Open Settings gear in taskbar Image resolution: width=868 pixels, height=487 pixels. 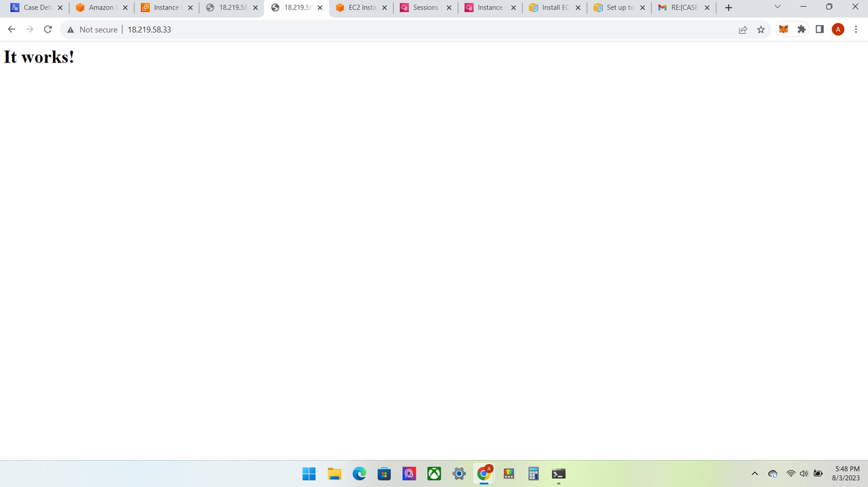pyautogui.click(x=459, y=474)
